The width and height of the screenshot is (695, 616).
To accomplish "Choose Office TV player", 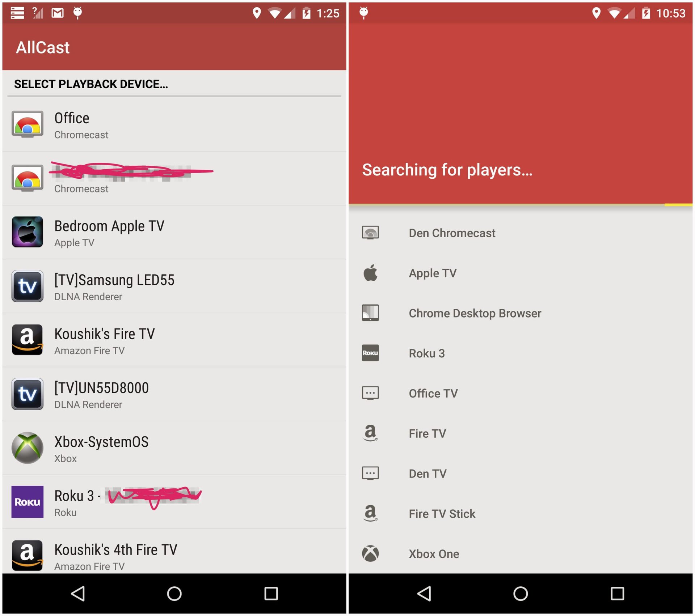I will point(433,393).
